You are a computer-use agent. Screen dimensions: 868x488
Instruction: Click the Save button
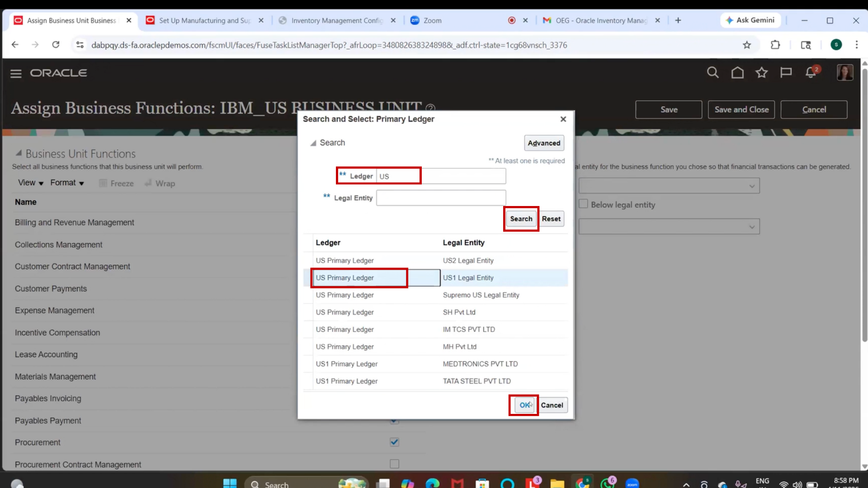coord(669,110)
